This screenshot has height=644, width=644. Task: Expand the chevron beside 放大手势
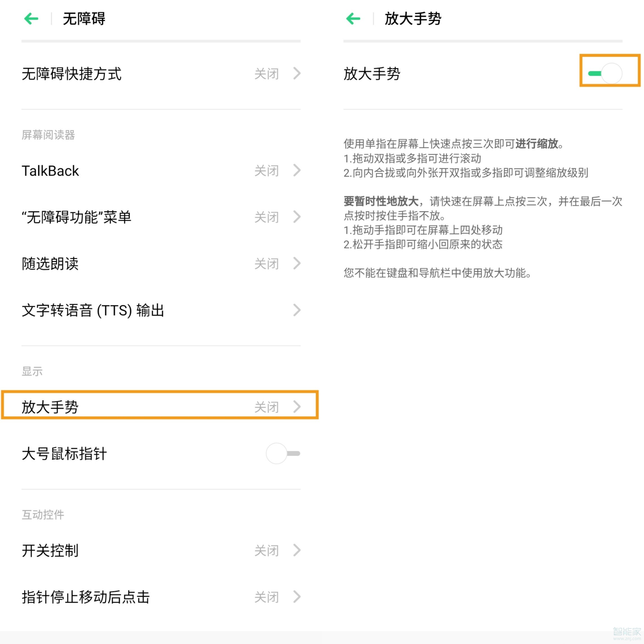[x=297, y=406]
